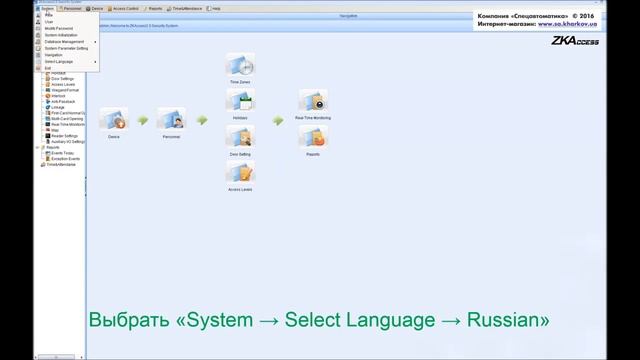Choose System Parameter Setting entry
Viewport: 640px width, 360px height.
(67, 48)
